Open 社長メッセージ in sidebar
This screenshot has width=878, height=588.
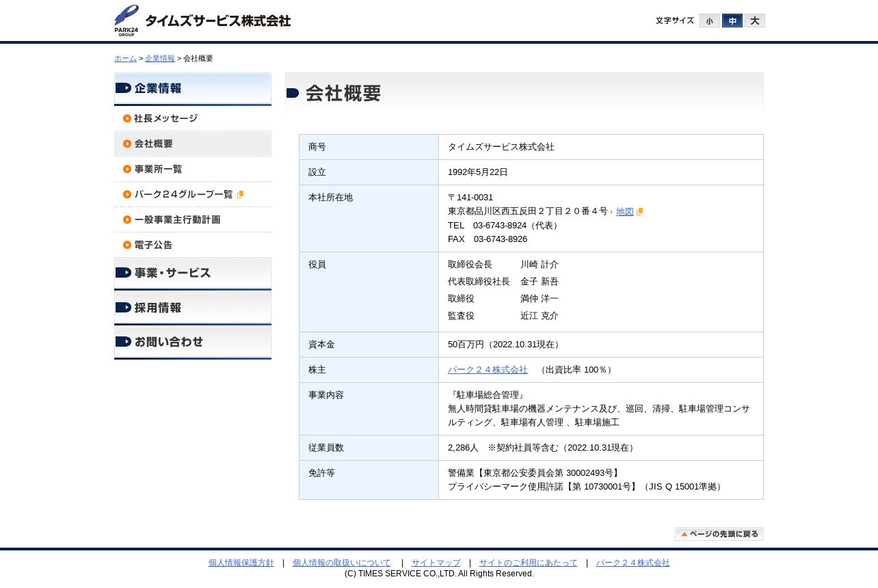(x=193, y=118)
